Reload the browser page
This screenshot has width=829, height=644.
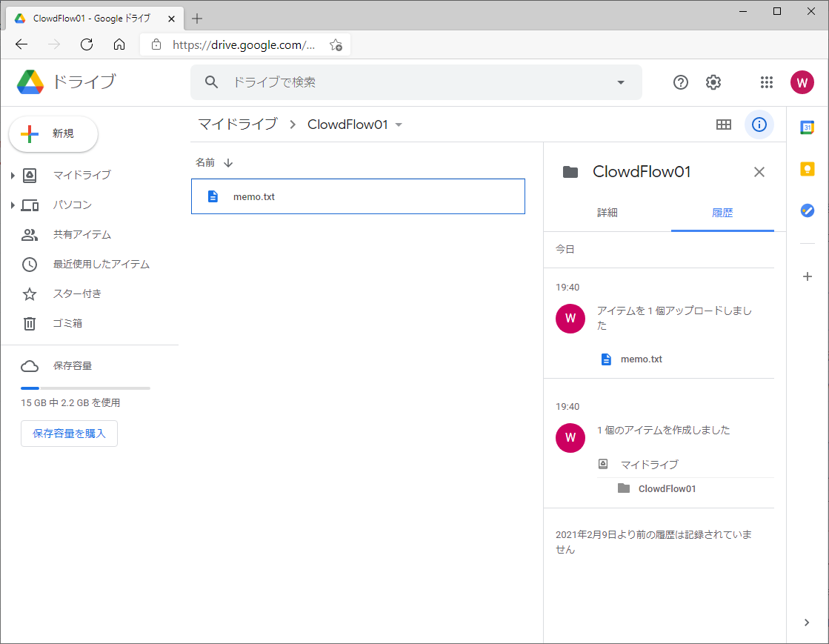point(87,44)
